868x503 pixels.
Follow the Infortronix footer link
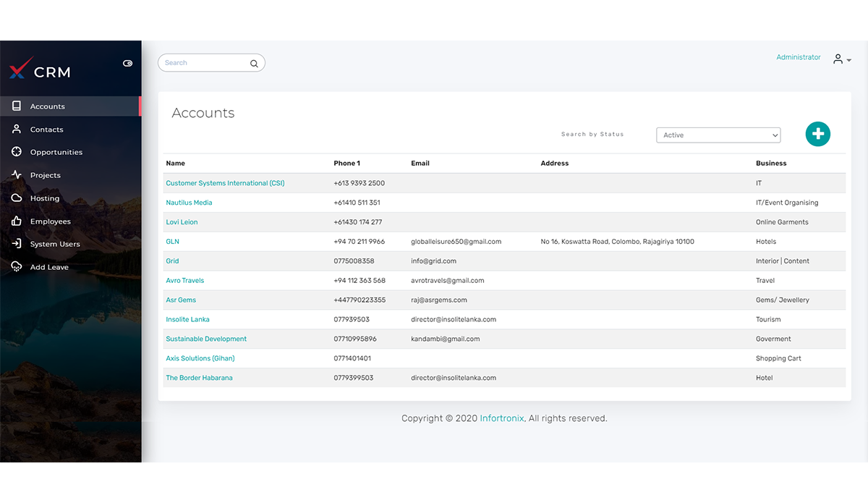[x=501, y=418]
